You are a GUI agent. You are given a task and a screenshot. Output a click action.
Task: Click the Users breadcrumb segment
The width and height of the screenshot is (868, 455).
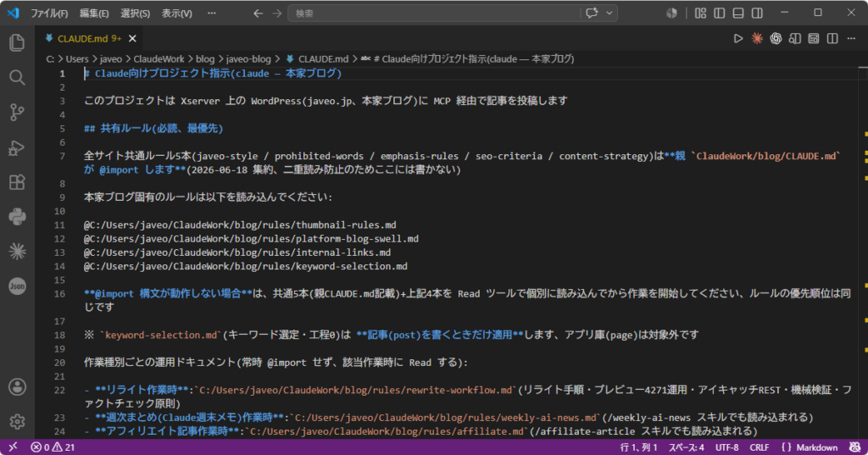coord(77,58)
